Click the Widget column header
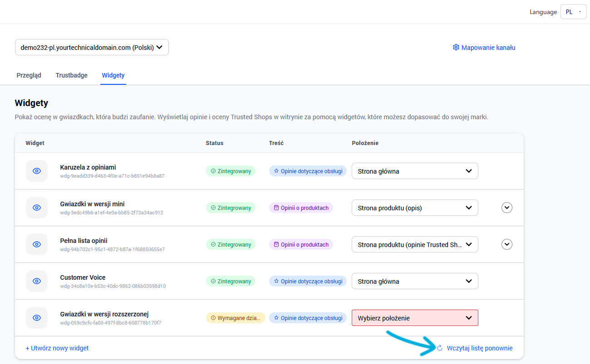Image resolution: width=590 pixels, height=364 pixels. click(35, 143)
